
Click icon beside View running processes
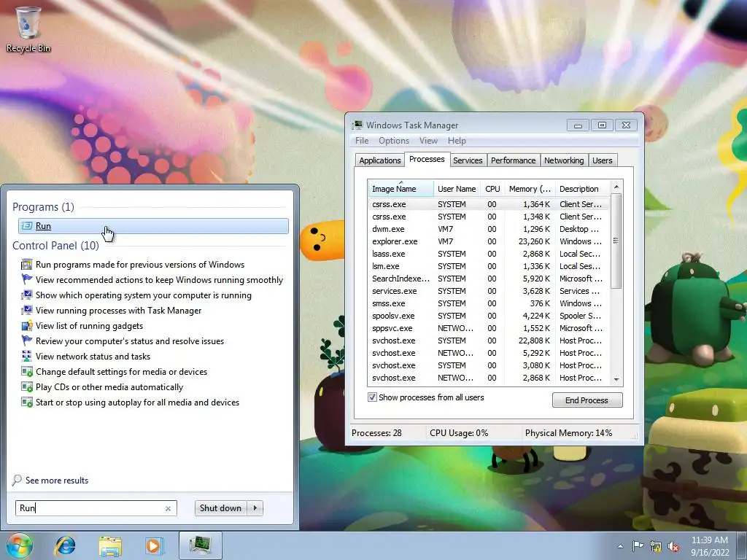pyautogui.click(x=27, y=310)
